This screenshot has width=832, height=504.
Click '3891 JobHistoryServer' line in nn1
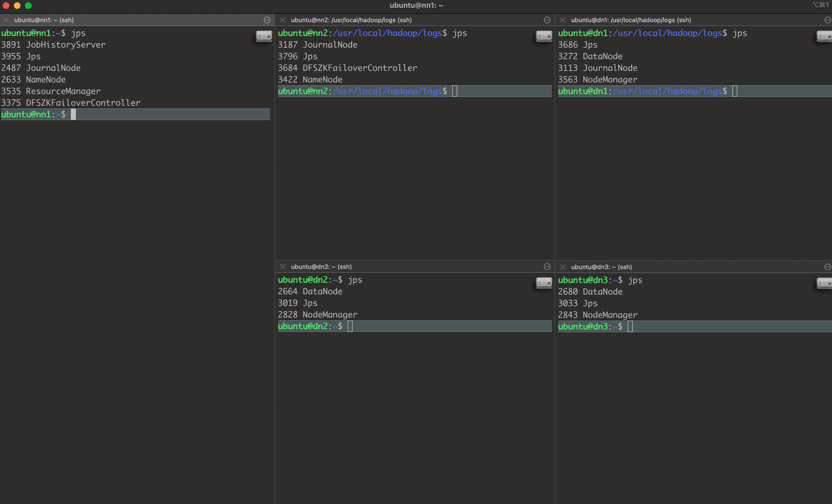tap(53, 45)
